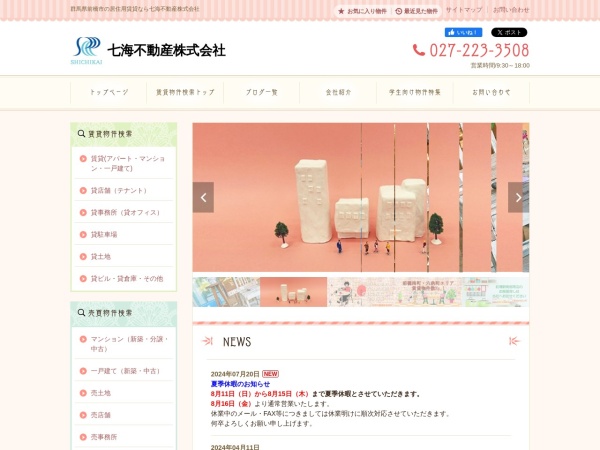The width and height of the screenshot is (600, 450).
Task: Select 売土地 link
Action: [124, 393]
